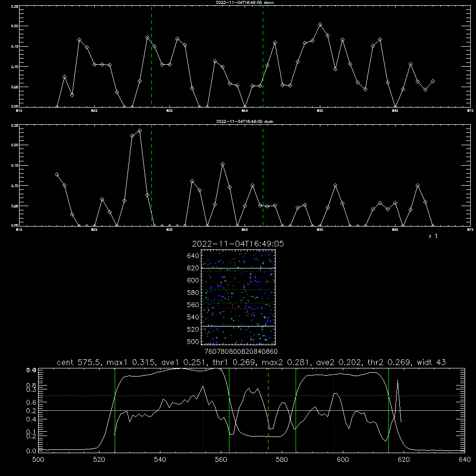Click the bottom plot x-axis label 620
476x476 pixels.
[x=404, y=460]
